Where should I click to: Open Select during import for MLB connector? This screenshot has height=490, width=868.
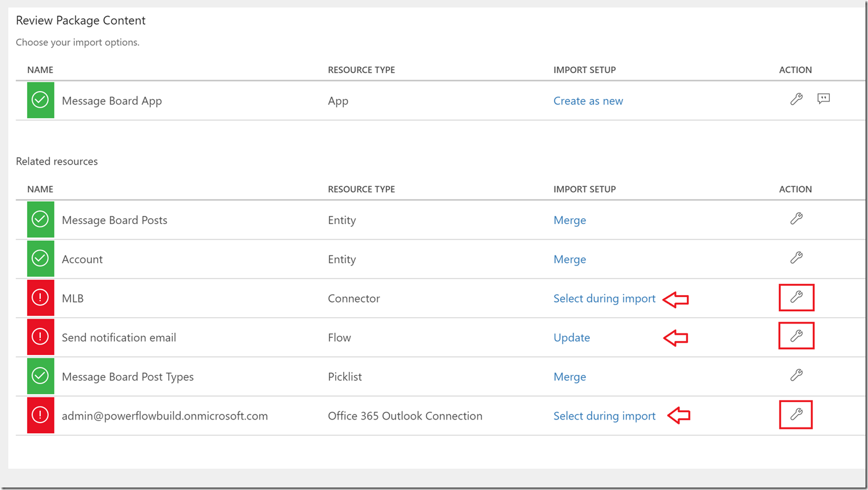[604, 298]
